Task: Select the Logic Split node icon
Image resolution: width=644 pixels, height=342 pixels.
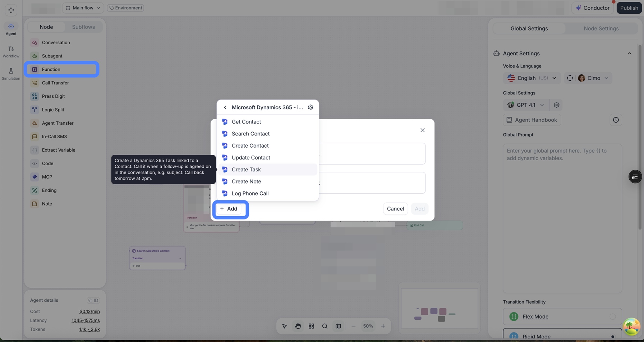Action: click(34, 110)
